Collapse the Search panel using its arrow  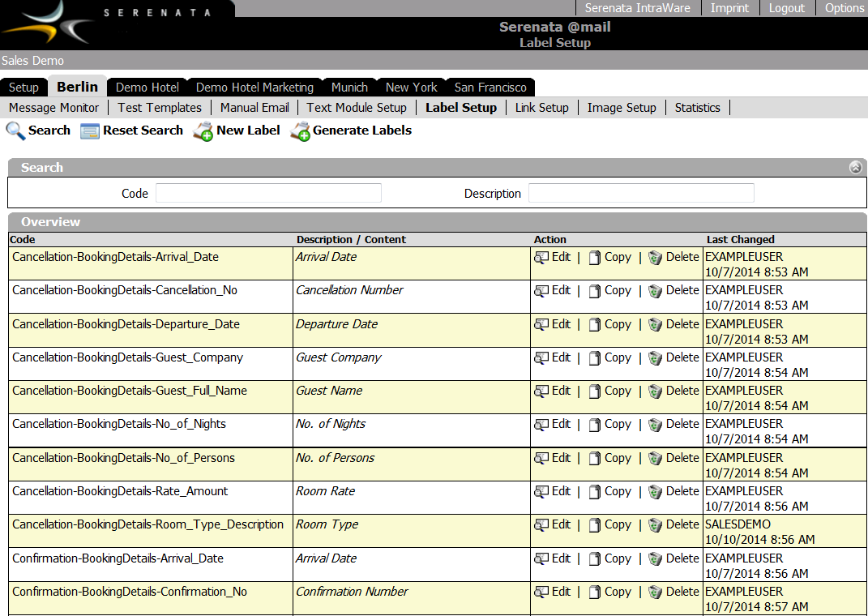pyautogui.click(x=855, y=167)
